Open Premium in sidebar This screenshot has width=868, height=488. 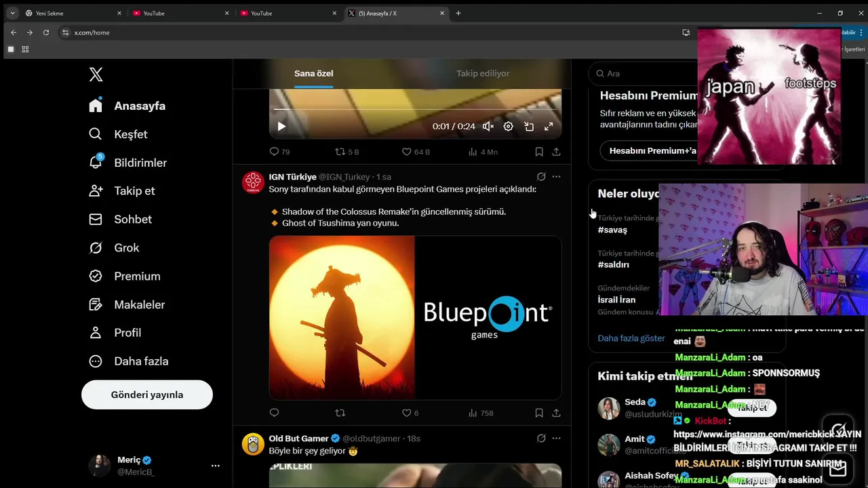click(x=125, y=277)
